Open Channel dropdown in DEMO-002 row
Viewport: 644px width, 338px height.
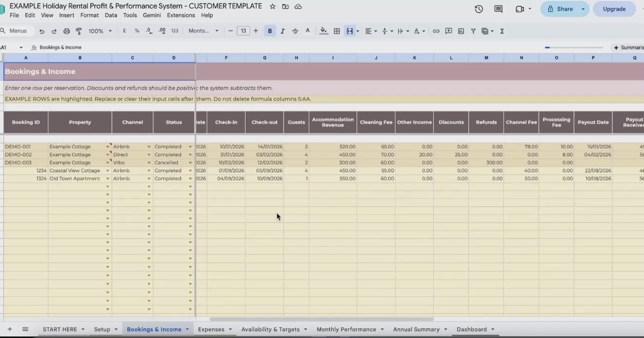pyautogui.click(x=149, y=155)
